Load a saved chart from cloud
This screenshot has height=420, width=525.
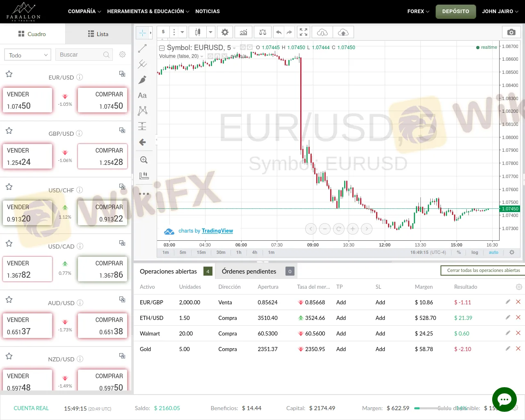click(x=322, y=32)
